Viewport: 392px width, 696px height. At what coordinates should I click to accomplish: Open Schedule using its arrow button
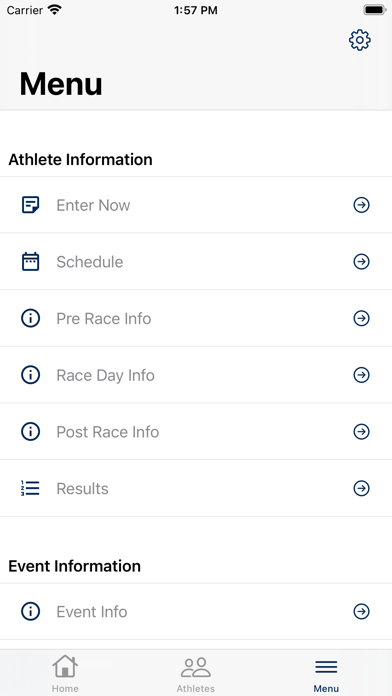click(361, 262)
